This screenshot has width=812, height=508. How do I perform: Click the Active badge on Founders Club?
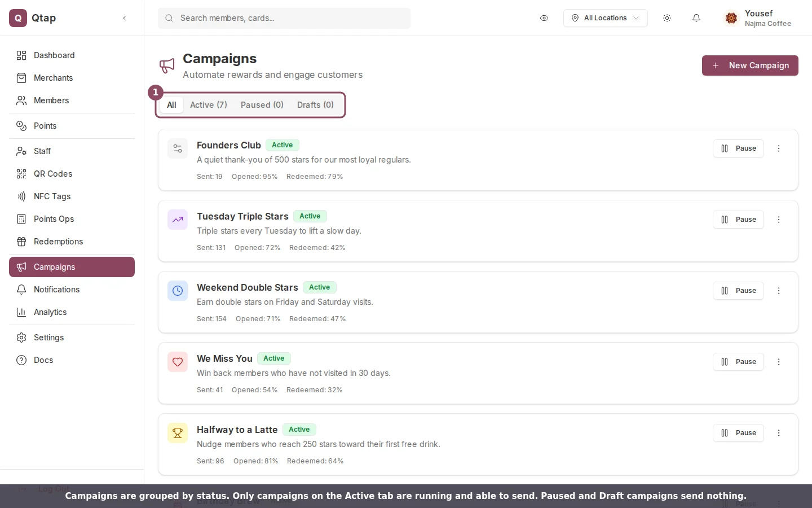click(282, 145)
